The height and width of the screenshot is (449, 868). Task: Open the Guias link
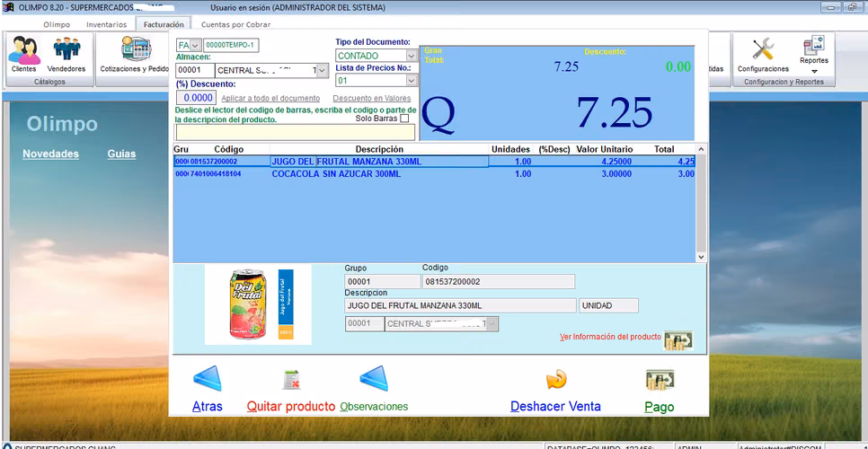[x=122, y=154]
